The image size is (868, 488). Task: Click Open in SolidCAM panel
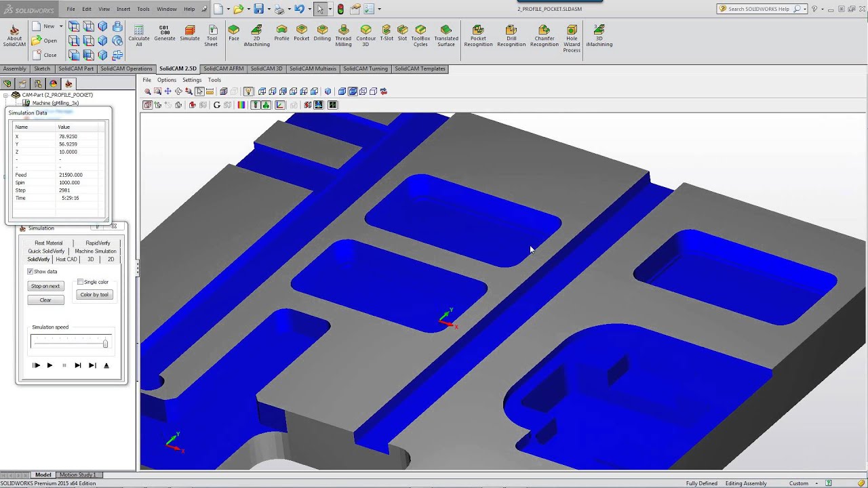tap(45, 41)
